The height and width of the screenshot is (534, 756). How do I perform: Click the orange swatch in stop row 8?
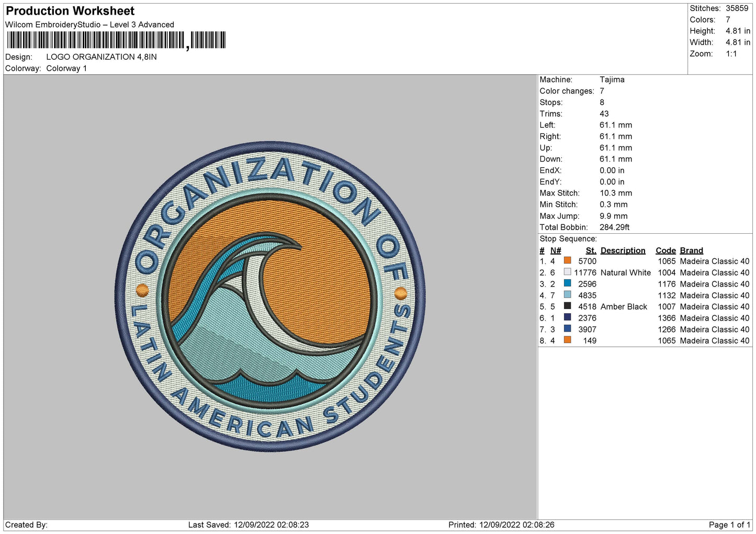567,340
